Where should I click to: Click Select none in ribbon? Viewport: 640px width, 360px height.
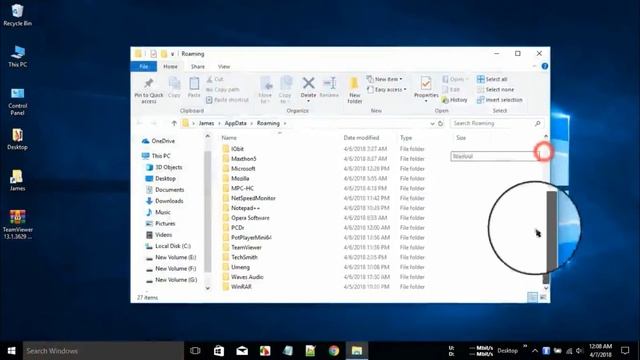495,89
